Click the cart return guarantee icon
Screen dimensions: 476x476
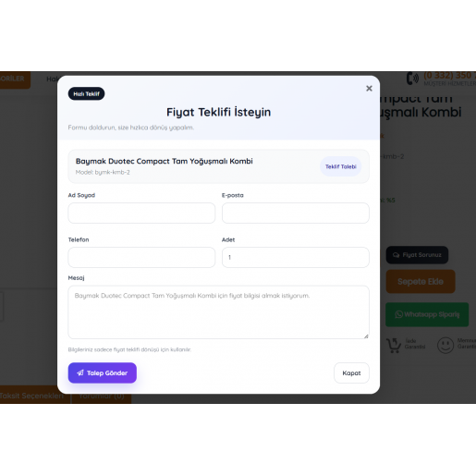pos(394,345)
